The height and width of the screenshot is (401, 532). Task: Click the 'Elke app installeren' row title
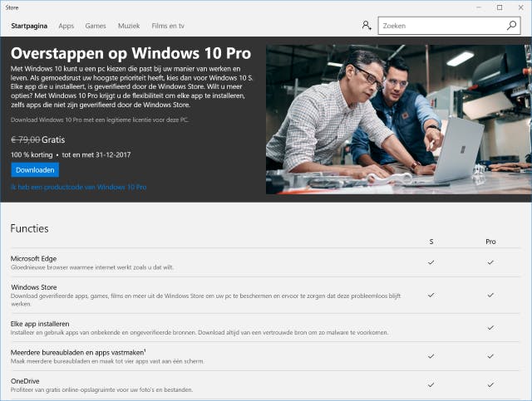coord(40,324)
